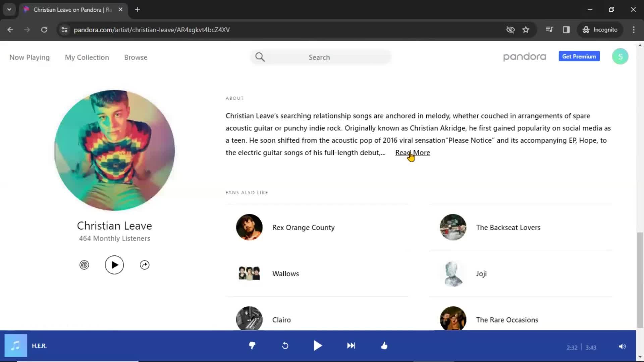Share Christian Leave using the arrow icon

pos(145,265)
